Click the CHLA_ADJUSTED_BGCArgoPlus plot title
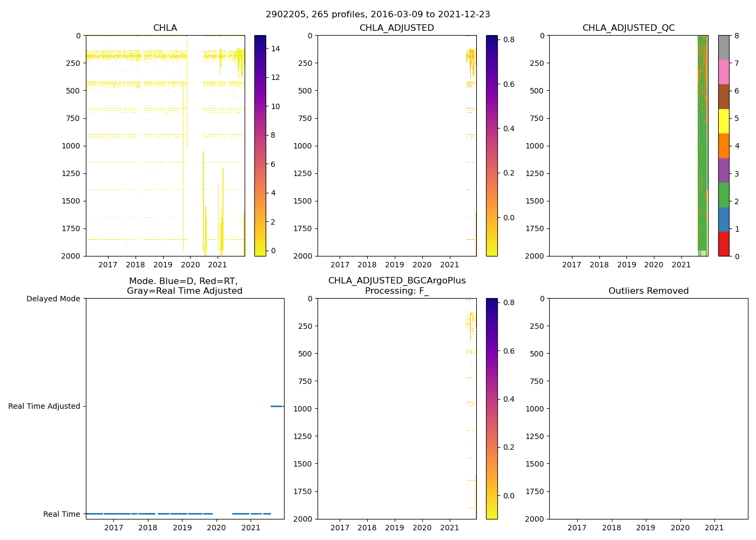Screen dimensions: 756x540 tap(396, 286)
